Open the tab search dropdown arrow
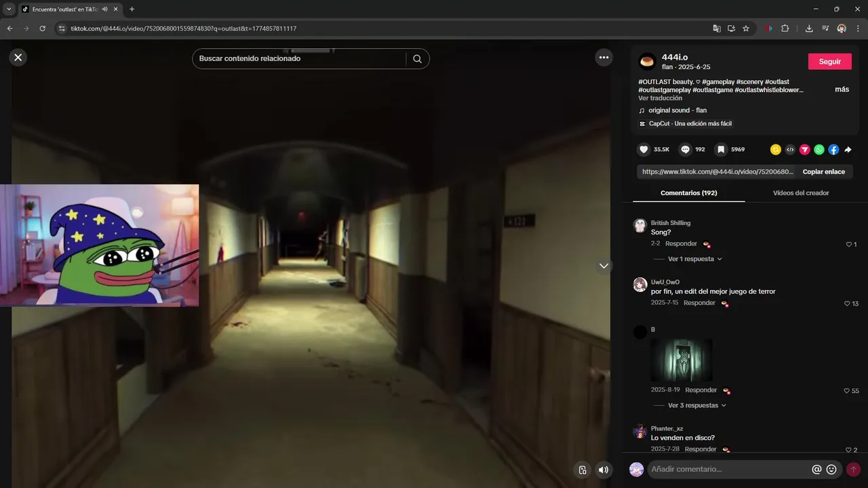This screenshot has height=488, width=868. 9,9
